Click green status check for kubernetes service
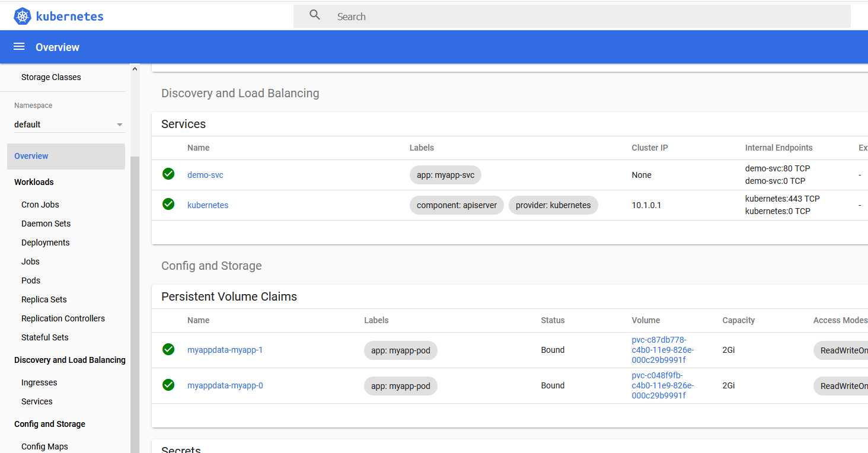868x453 pixels. pos(168,204)
